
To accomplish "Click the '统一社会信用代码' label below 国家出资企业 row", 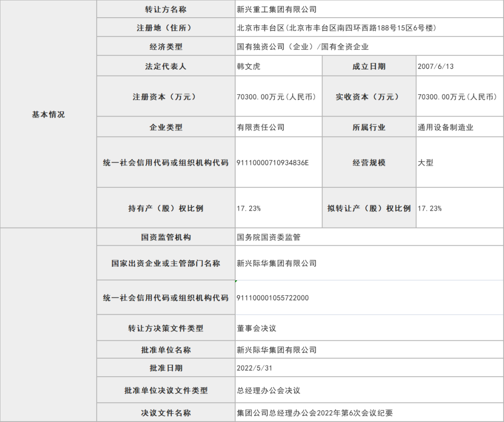I will coord(166,297).
